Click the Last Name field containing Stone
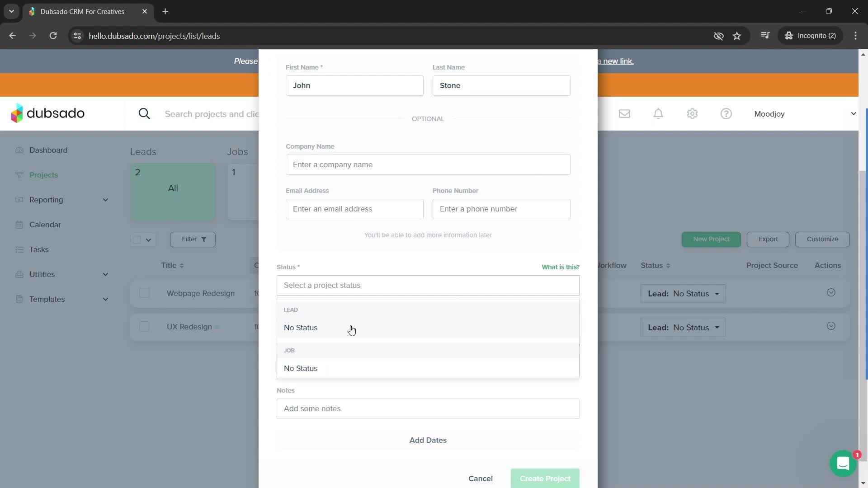The width and height of the screenshot is (868, 488). click(x=501, y=85)
